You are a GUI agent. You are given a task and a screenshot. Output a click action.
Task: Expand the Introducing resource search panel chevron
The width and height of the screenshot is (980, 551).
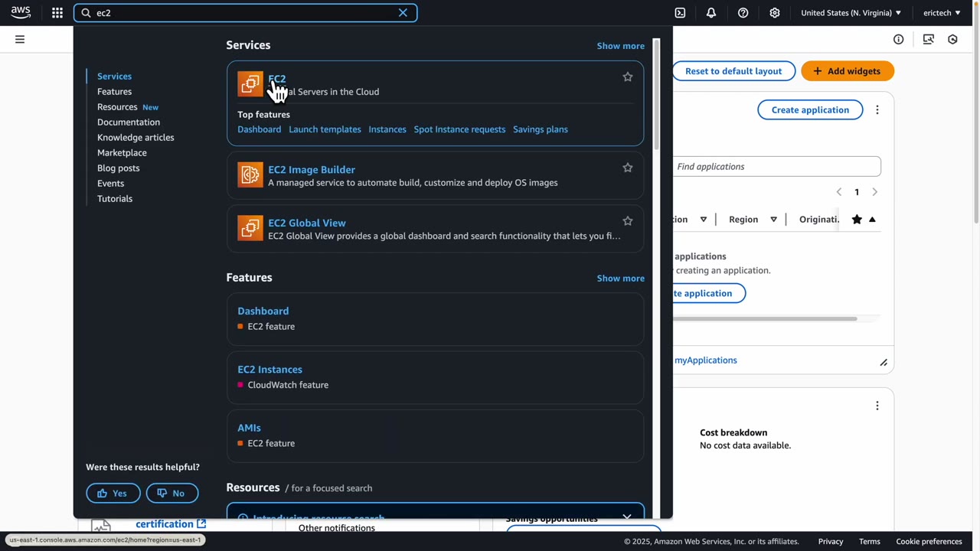(x=627, y=517)
